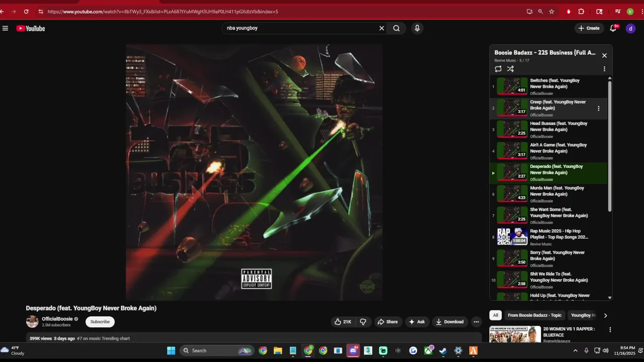Play Switches (feat. YoungBoy) from the playlist
The height and width of the screenshot is (362, 644).
coord(548,86)
